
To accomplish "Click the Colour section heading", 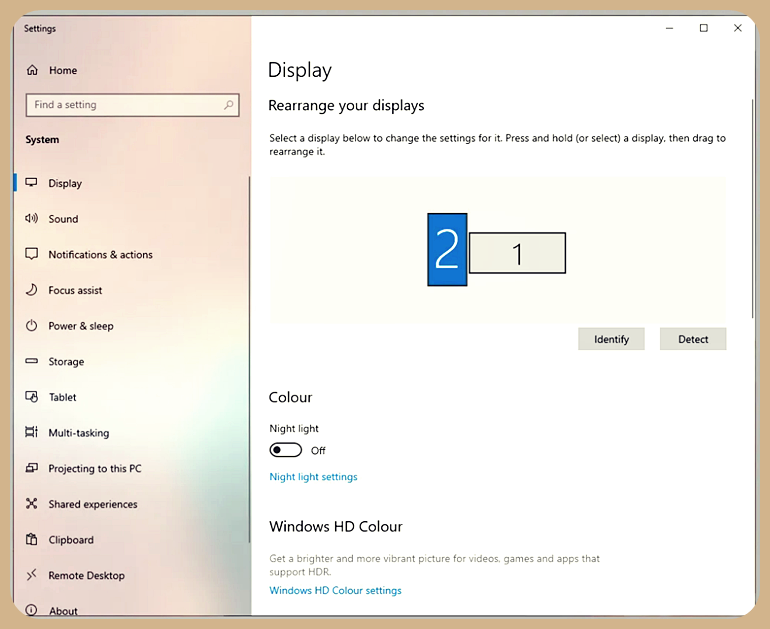I will 290,397.
